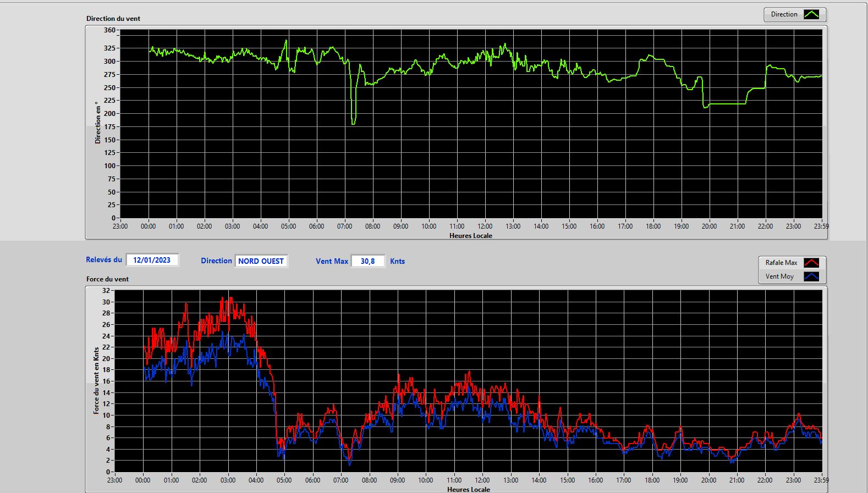
Task: Click 12:00 on the direction chart time axis
Action: 485,226
